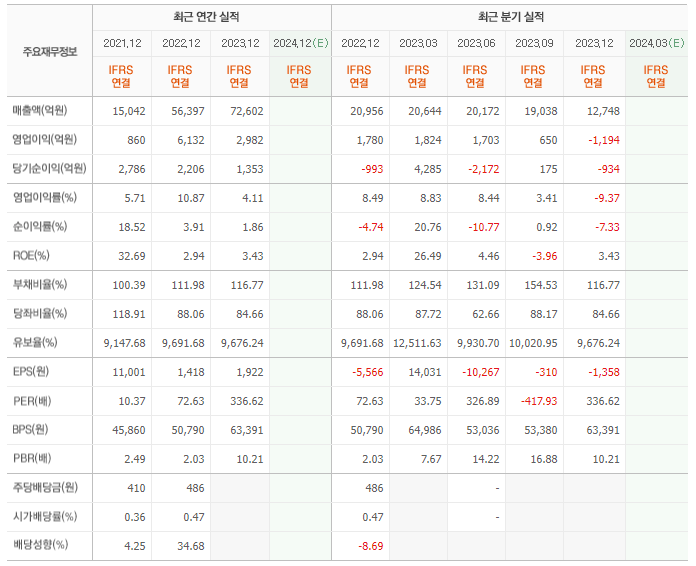Select the 부채비율(%) row label

click(40, 284)
